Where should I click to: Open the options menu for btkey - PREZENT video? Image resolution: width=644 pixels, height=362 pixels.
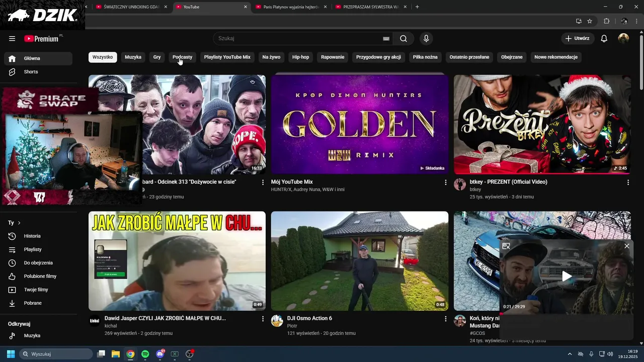point(628,183)
